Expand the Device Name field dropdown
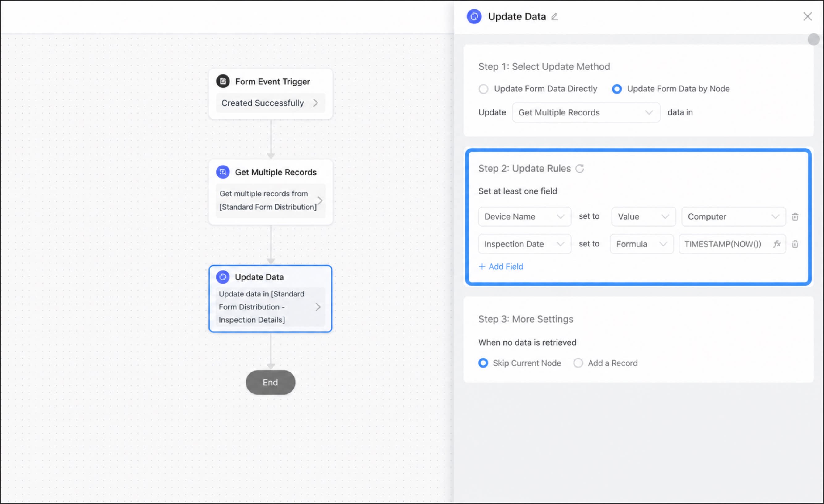Image resolution: width=824 pixels, height=504 pixels. [x=524, y=217]
